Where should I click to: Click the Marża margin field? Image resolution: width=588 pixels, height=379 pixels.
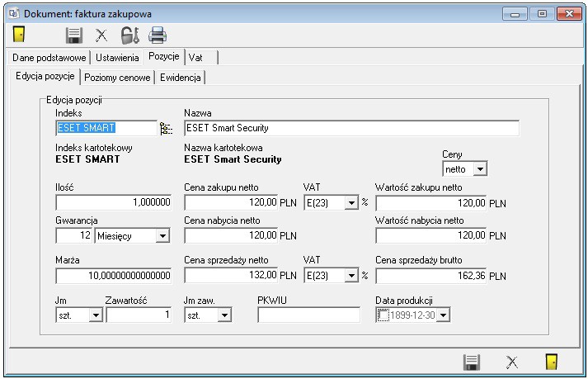(x=113, y=276)
